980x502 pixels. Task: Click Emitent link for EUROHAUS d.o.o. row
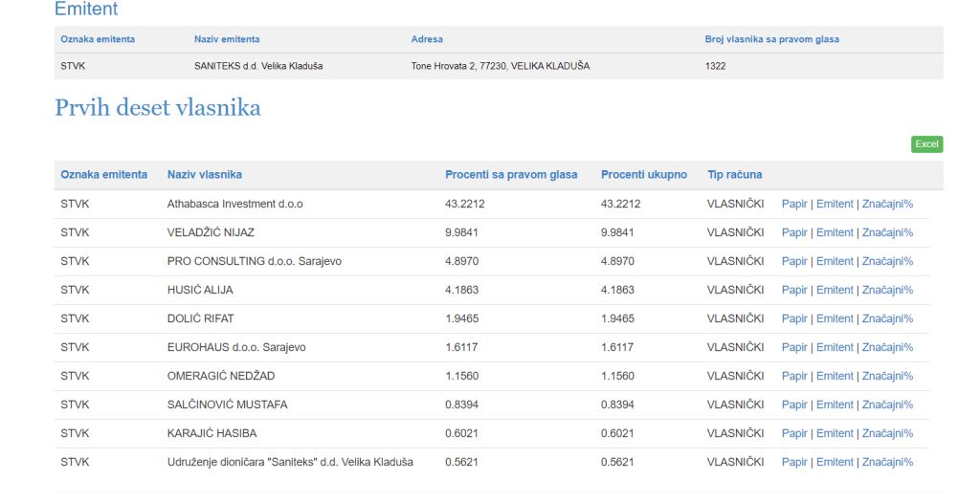835,347
